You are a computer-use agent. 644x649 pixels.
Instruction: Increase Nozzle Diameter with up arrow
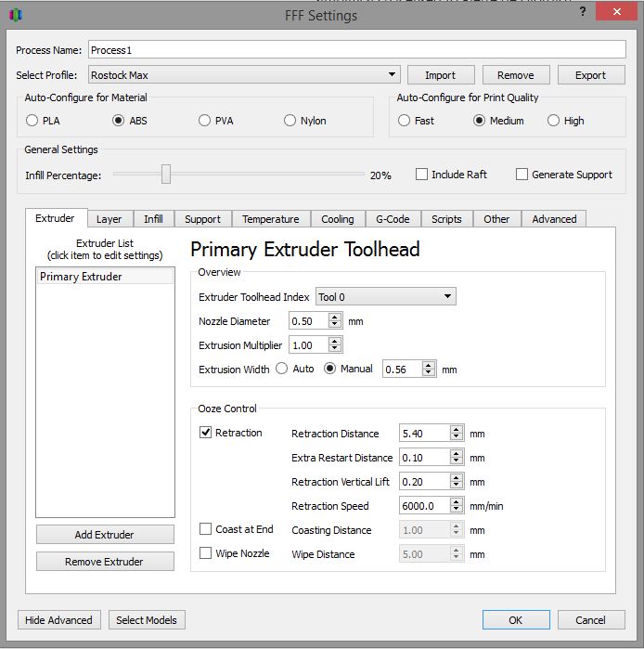335,317
